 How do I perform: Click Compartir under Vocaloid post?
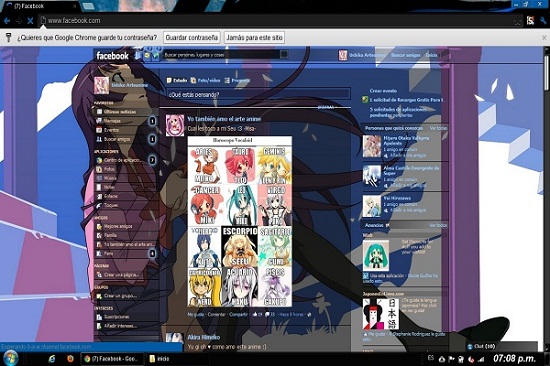(x=238, y=314)
